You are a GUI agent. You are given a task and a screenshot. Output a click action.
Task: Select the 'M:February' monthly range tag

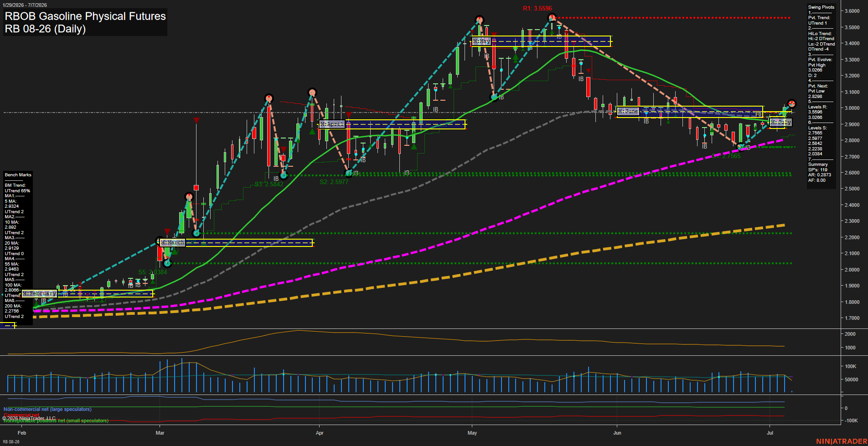click(x=39, y=294)
